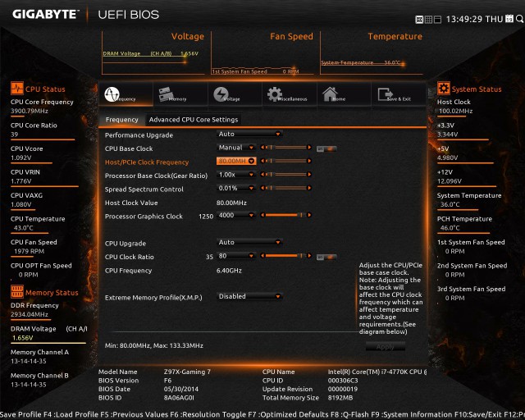Increase CPU Base Clock with right arrow
This screenshot has width=525, height=420.
309,148
